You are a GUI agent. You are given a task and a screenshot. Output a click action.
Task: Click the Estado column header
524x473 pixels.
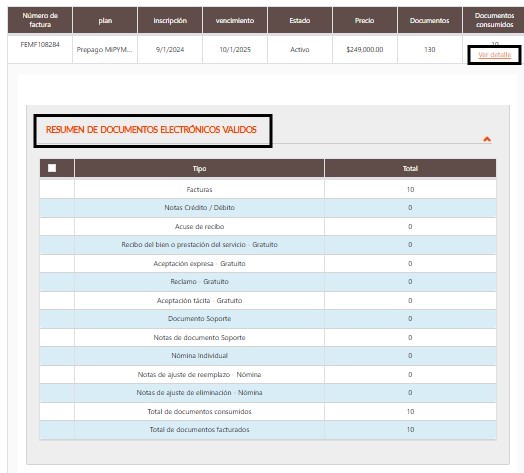pos(300,20)
